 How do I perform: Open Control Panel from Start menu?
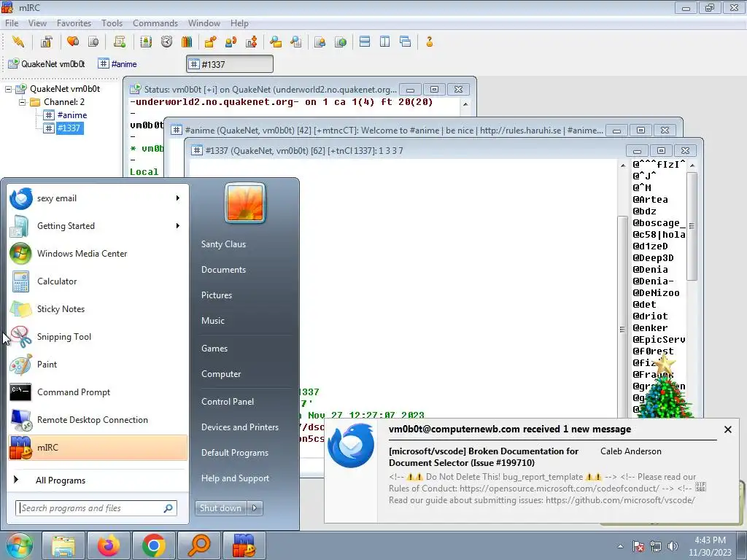[x=228, y=402]
